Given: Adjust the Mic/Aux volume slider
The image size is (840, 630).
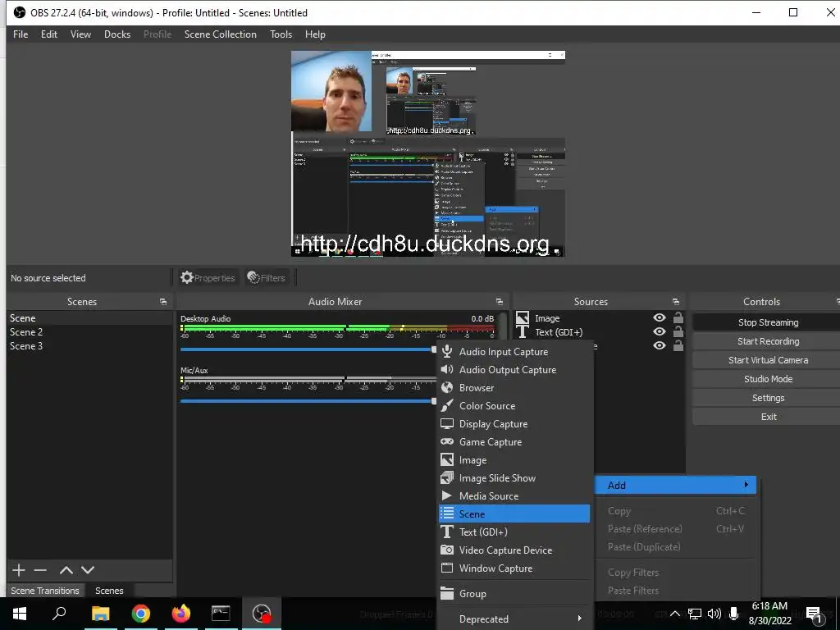Looking at the screenshot, I should [x=308, y=400].
